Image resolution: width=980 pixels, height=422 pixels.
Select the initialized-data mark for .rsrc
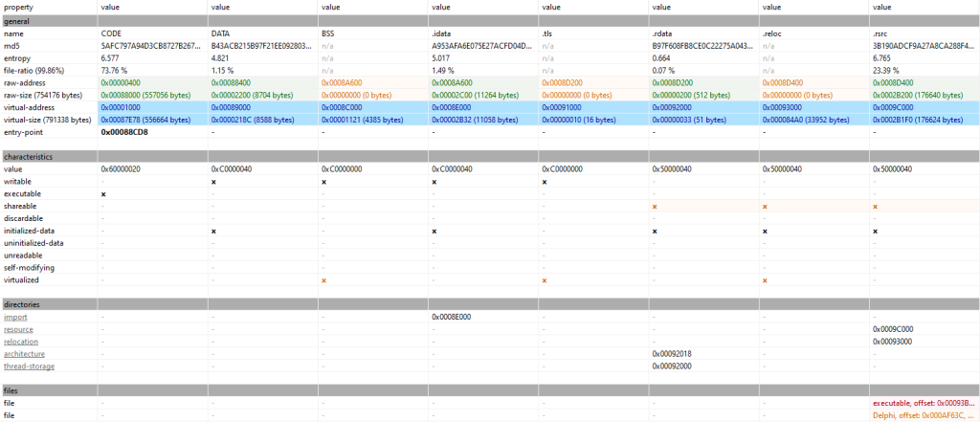875,231
